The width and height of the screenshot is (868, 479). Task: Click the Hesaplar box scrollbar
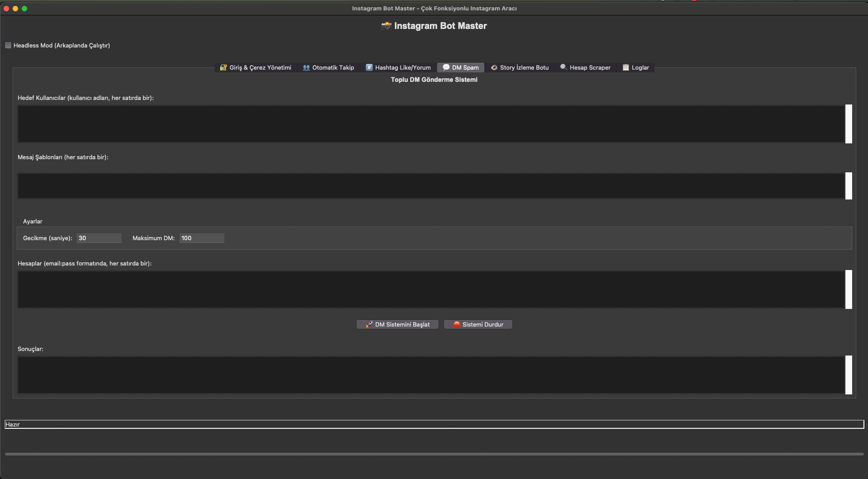click(849, 289)
